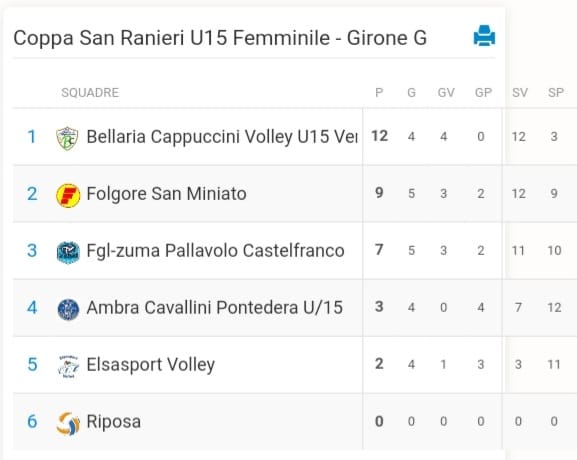Click the blue print icon
Image resolution: width=577 pixels, height=460 pixels.
click(x=484, y=36)
